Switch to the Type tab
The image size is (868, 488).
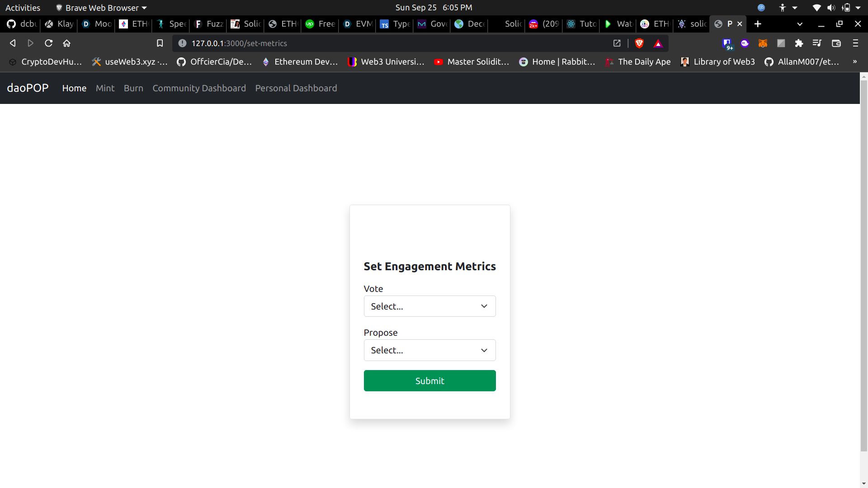tap(394, 23)
